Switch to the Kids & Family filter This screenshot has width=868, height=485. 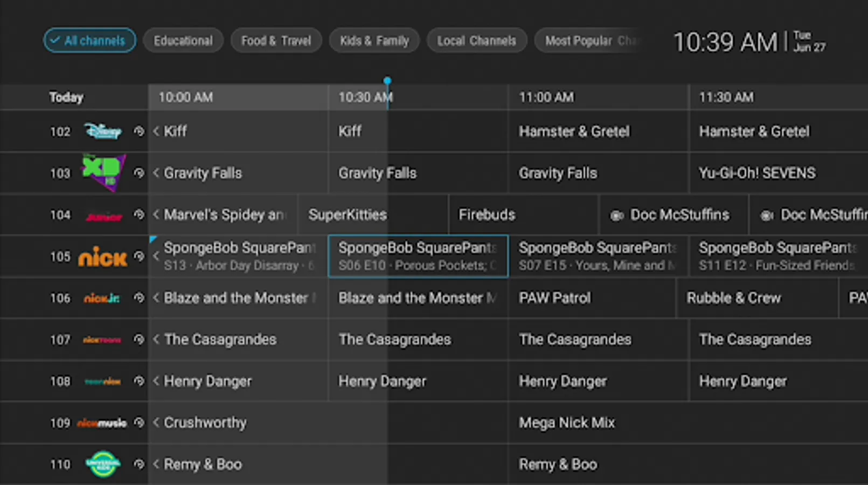point(374,40)
